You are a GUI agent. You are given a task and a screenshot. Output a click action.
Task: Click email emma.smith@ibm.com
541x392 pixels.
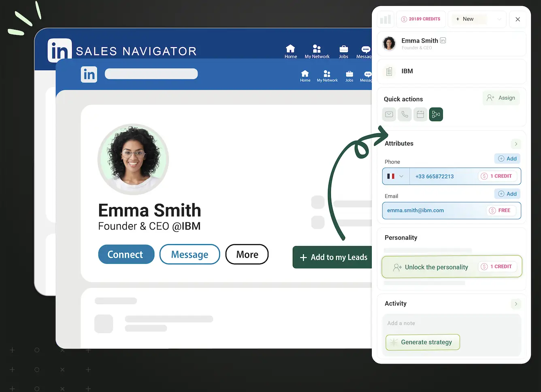pos(415,211)
